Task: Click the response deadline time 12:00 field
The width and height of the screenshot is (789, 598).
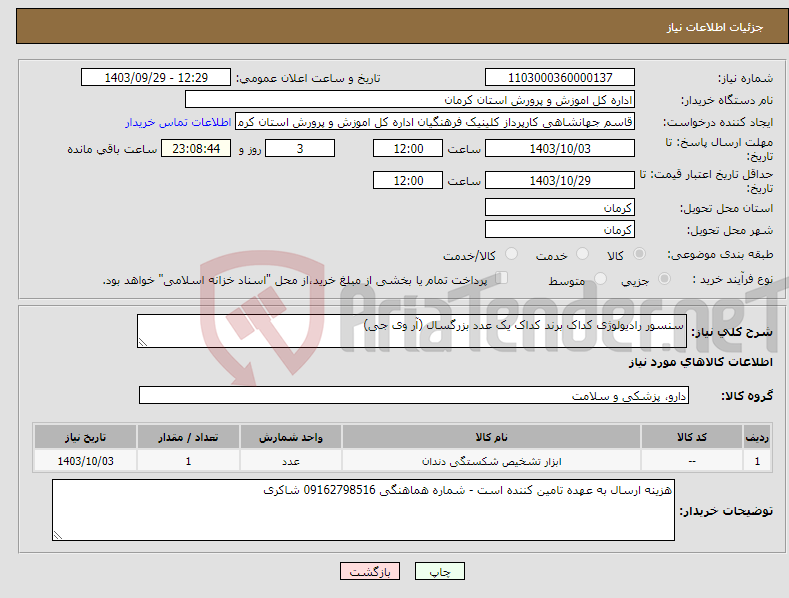Action: pyautogui.click(x=408, y=148)
